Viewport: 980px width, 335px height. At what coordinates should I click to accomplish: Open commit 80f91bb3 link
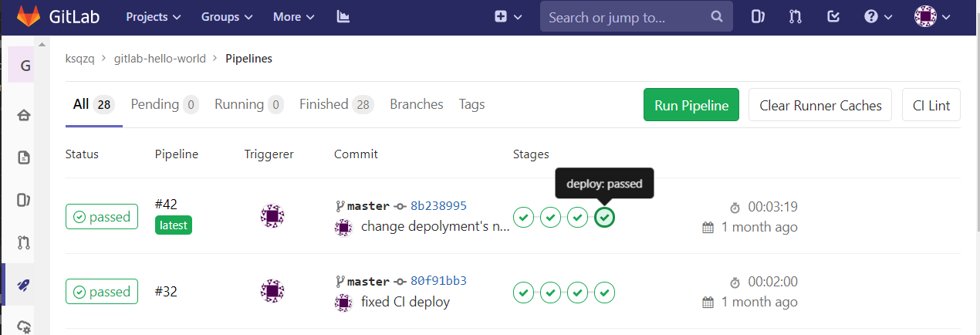tap(438, 281)
